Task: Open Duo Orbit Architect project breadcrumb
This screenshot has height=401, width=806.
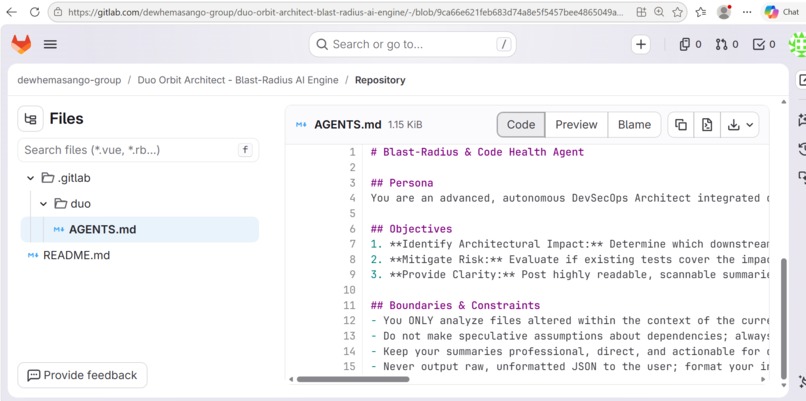Action: pos(238,80)
